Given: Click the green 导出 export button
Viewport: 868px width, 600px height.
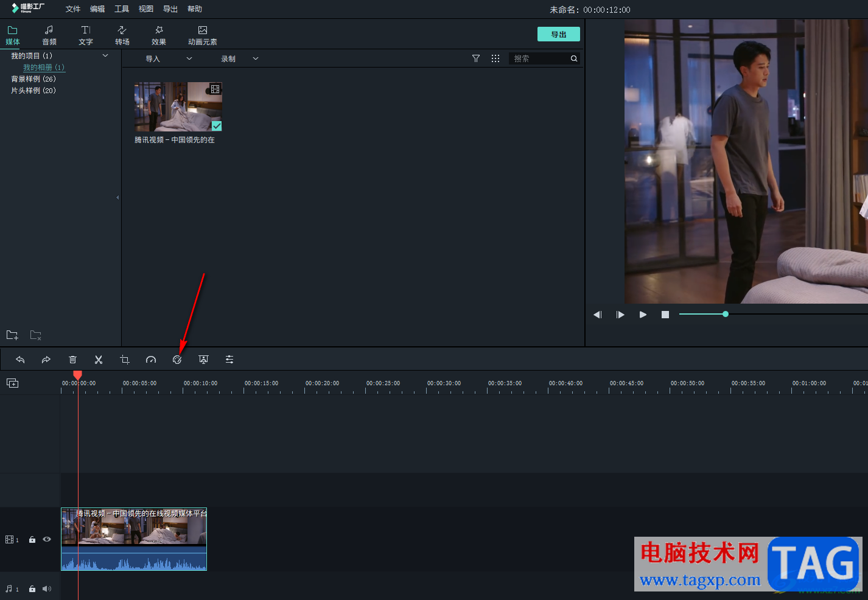Looking at the screenshot, I should click(x=559, y=34).
